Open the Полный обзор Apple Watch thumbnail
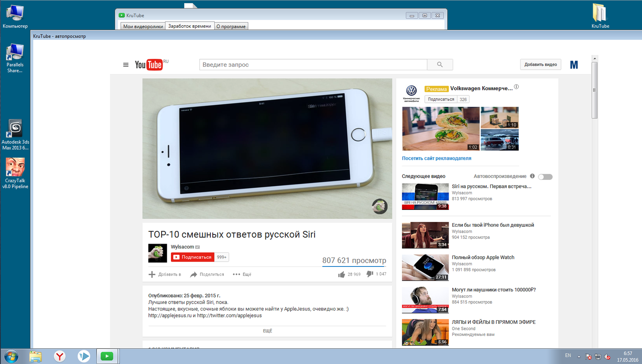The height and width of the screenshot is (364, 642). click(425, 268)
